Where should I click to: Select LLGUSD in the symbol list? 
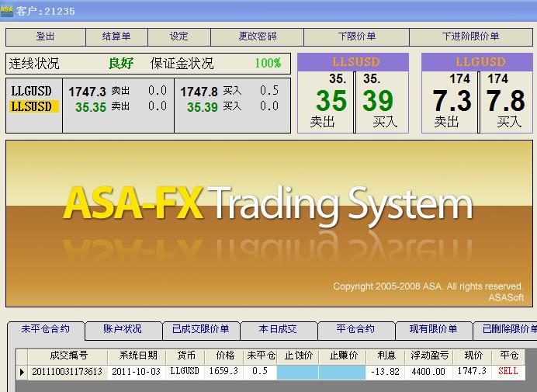(x=32, y=91)
